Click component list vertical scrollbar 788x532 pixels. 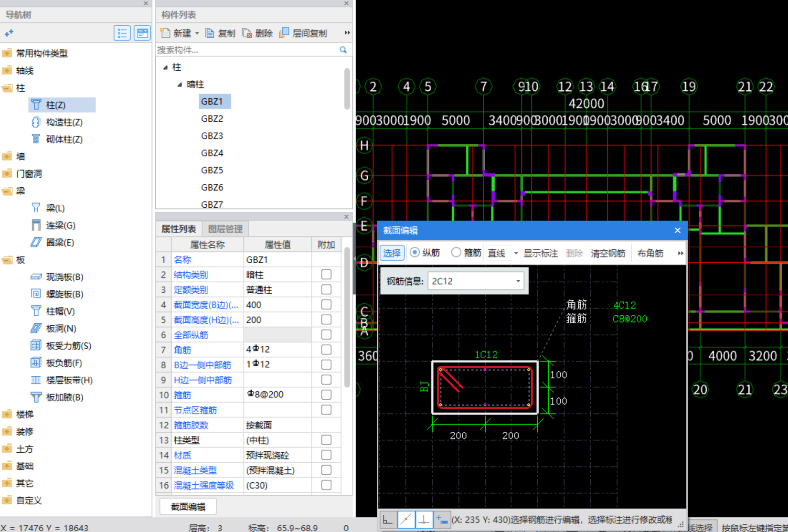pyautogui.click(x=347, y=89)
